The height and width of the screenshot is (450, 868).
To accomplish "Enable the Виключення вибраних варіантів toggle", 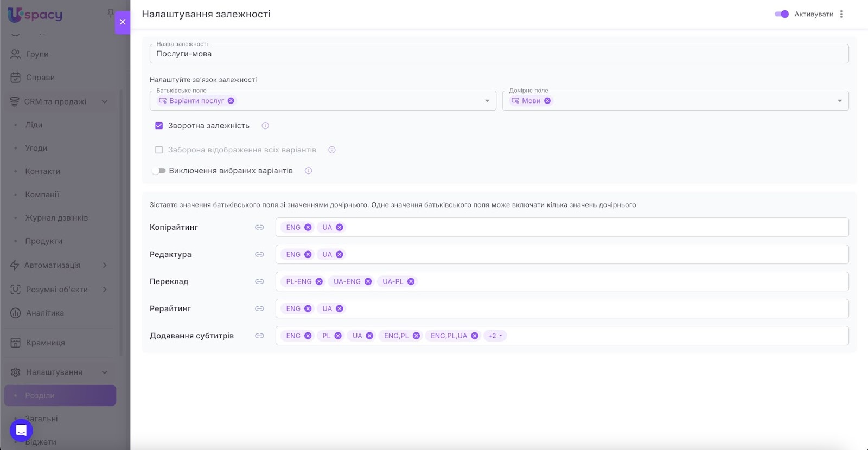I will pos(158,171).
